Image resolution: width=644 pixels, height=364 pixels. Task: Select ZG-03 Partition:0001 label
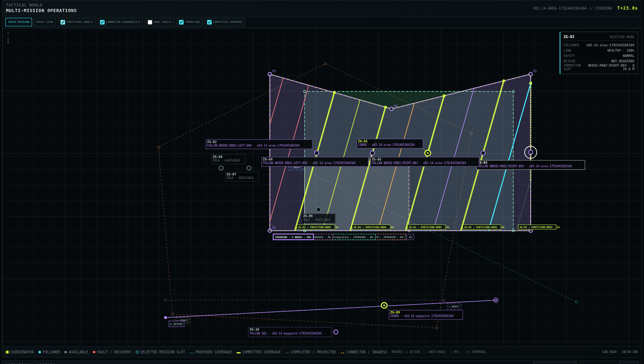click(537, 227)
